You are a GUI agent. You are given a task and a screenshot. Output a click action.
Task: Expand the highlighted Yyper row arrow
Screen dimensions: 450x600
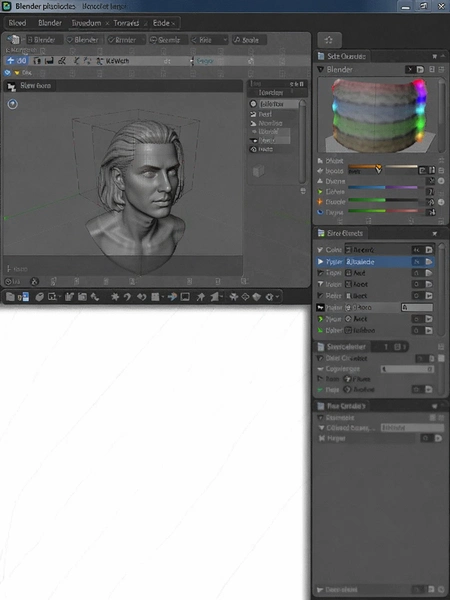click(320, 262)
